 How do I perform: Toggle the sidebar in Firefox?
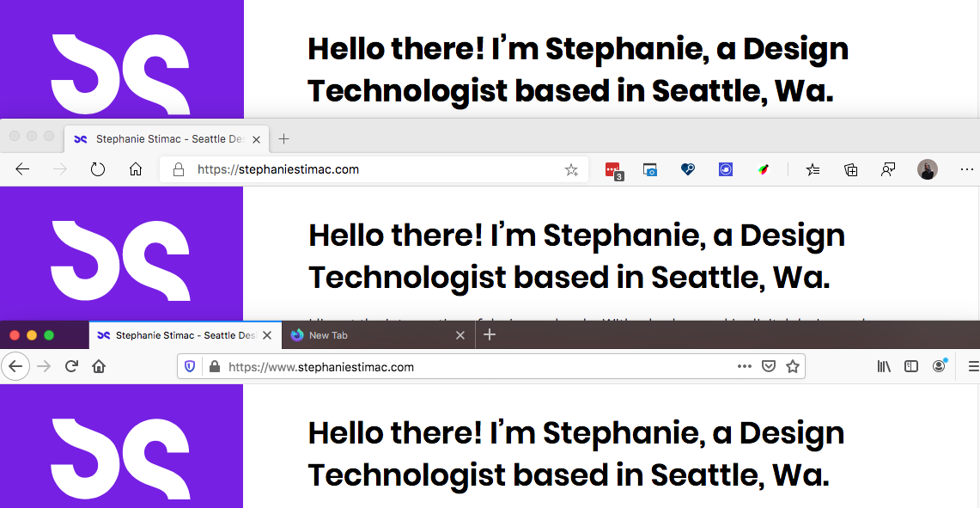911,367
